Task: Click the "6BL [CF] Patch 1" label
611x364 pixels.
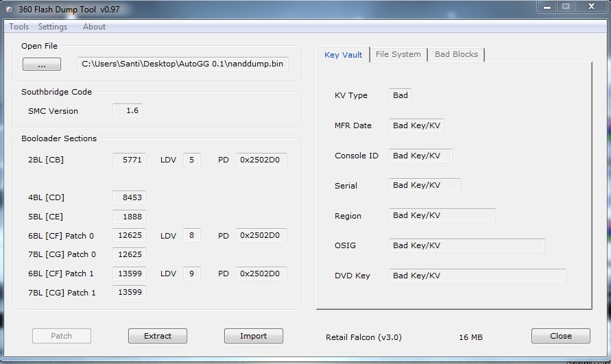Action: 61,274
